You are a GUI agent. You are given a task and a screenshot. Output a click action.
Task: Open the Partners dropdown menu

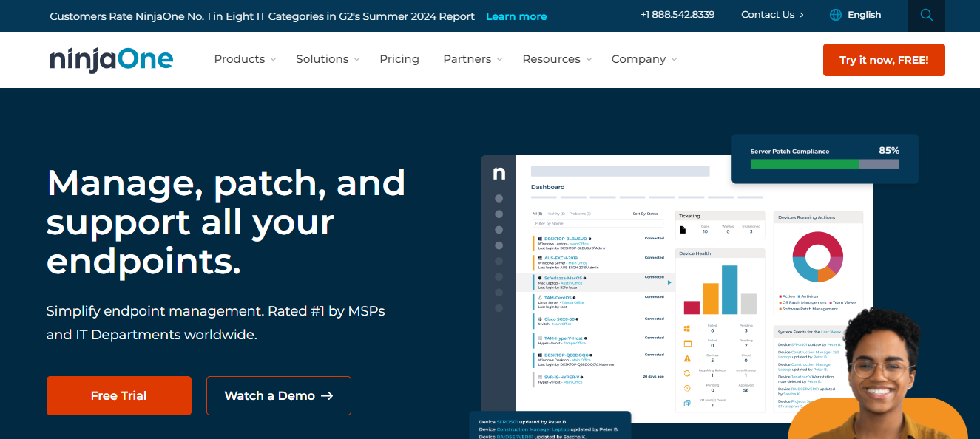473,59
